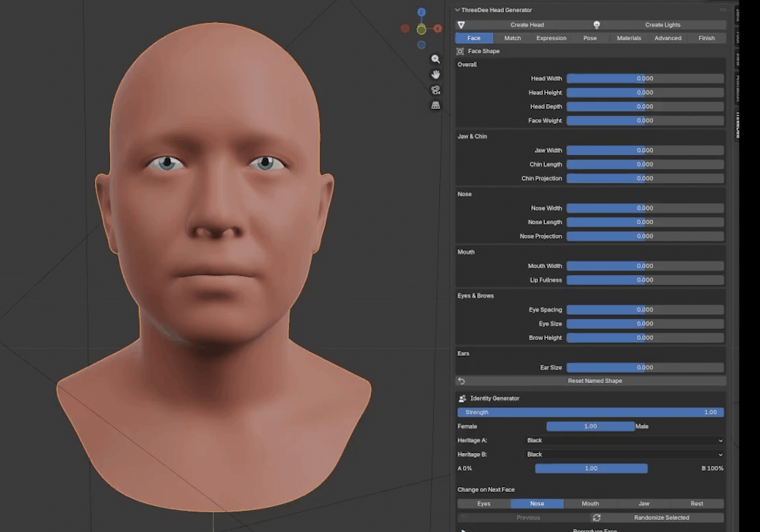Click the blue Z axis gizmo handle
Screen dimensions: 760x532
click(421, 12)
